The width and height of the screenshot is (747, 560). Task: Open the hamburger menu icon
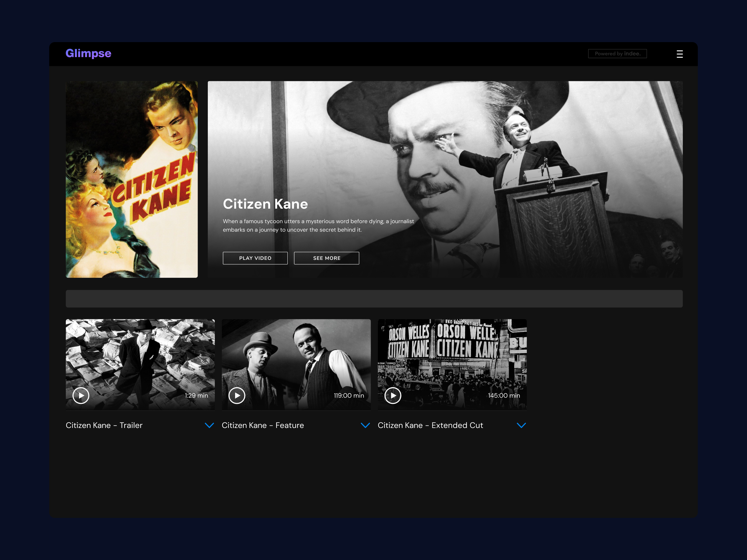(679, 54)
